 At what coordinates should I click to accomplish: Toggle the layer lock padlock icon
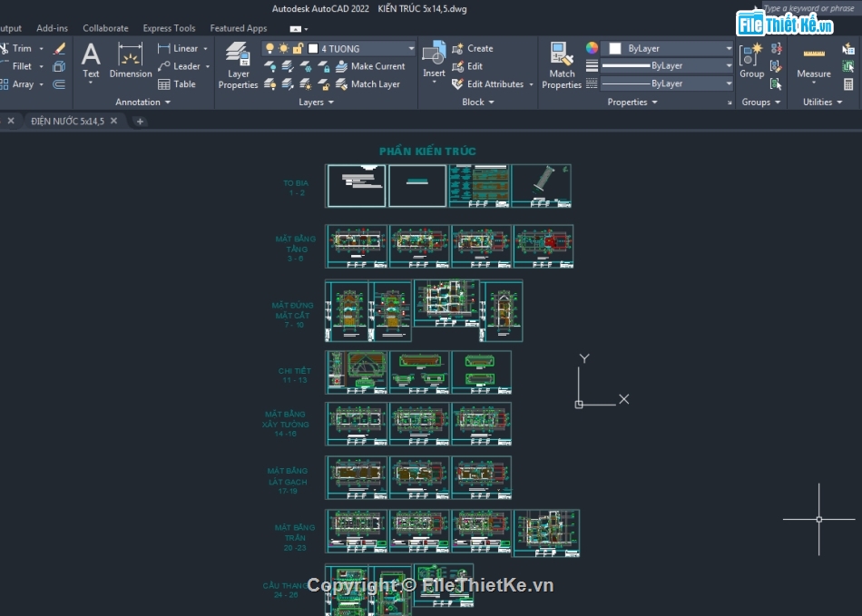(x=297, y=48)
